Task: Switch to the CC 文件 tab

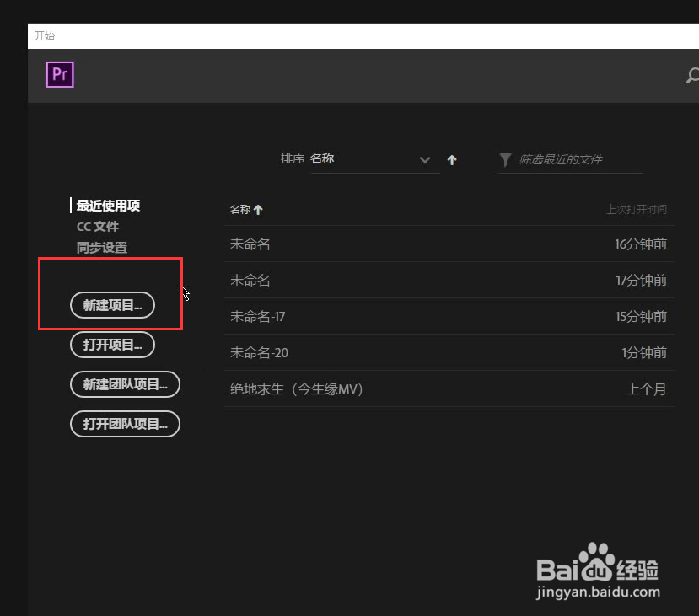Action: tap(98, 227)
